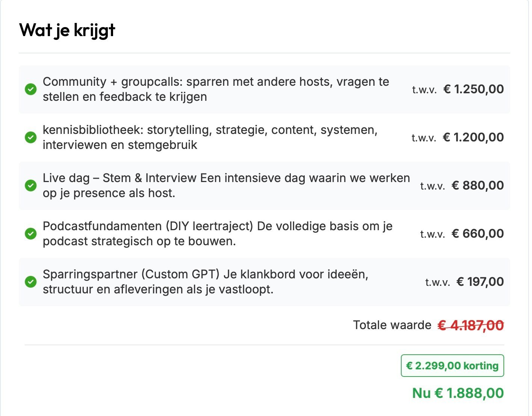Click the € 197,00 value amount
Screen dimensions: 532x416
tap(480, 282)
